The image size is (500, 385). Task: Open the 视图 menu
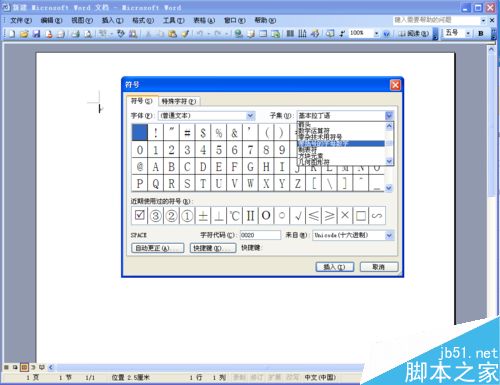pyautogui.click(x=82, y=21)
